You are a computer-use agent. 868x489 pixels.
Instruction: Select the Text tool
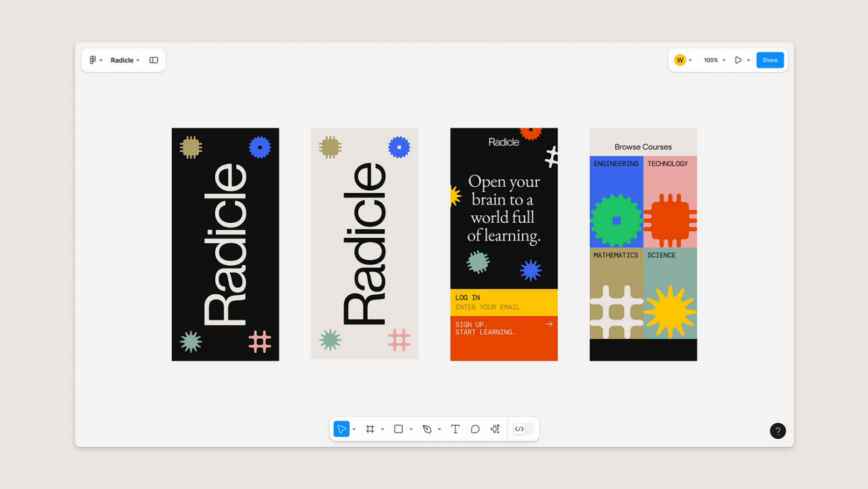455,429
